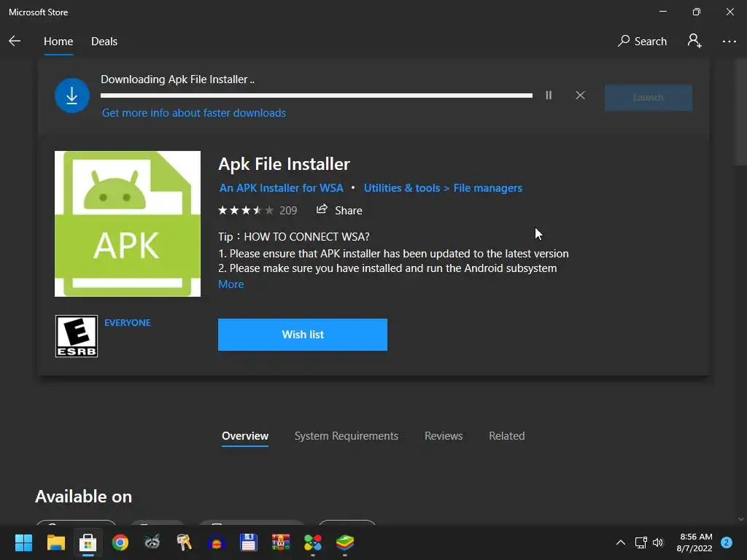Add the app to Wish list

[303, 335]
